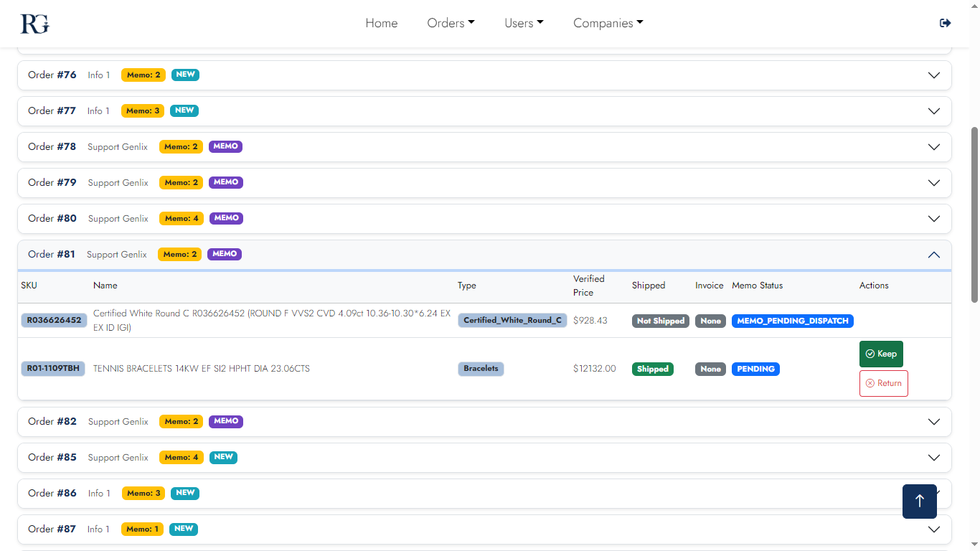The height and width of the screenshot is (551, 980).
Task: Collapse Order #81 with chevron
Action: [x=933, y=255]
